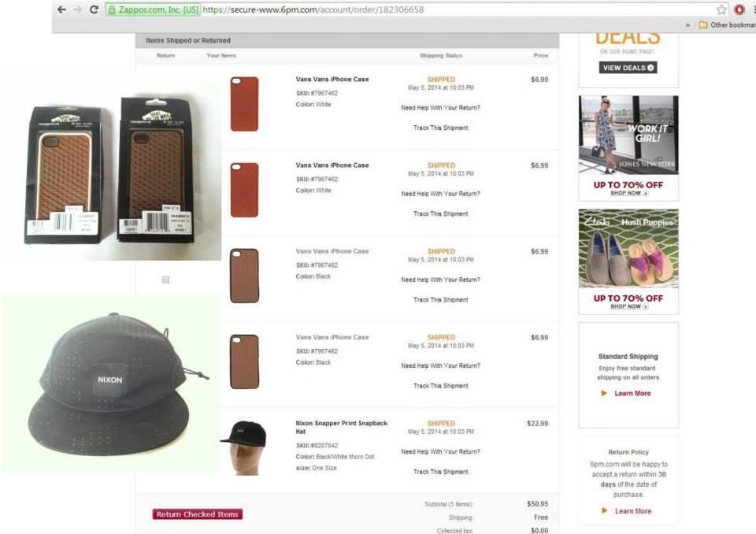Click Return Checked Items button
The width and height of the screenshot is (756, 534).
tap(197, 514)
